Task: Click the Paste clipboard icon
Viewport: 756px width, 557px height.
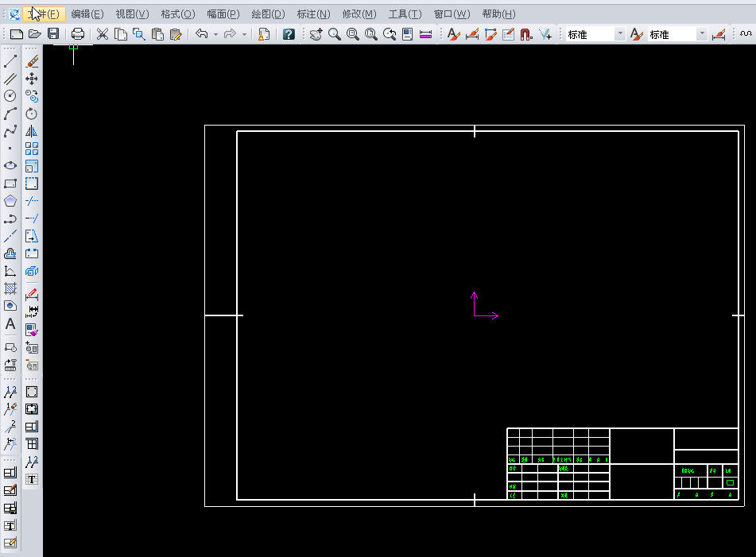Action: 157,33
